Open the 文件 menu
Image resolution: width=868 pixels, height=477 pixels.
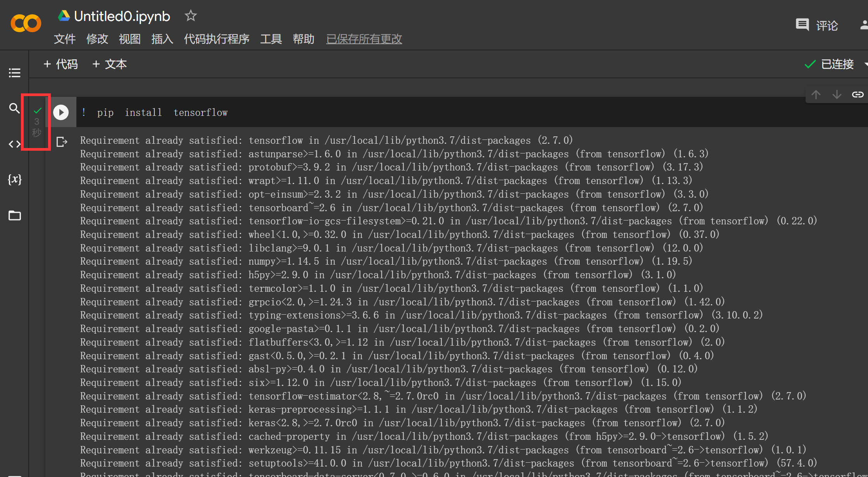(65, 39)
